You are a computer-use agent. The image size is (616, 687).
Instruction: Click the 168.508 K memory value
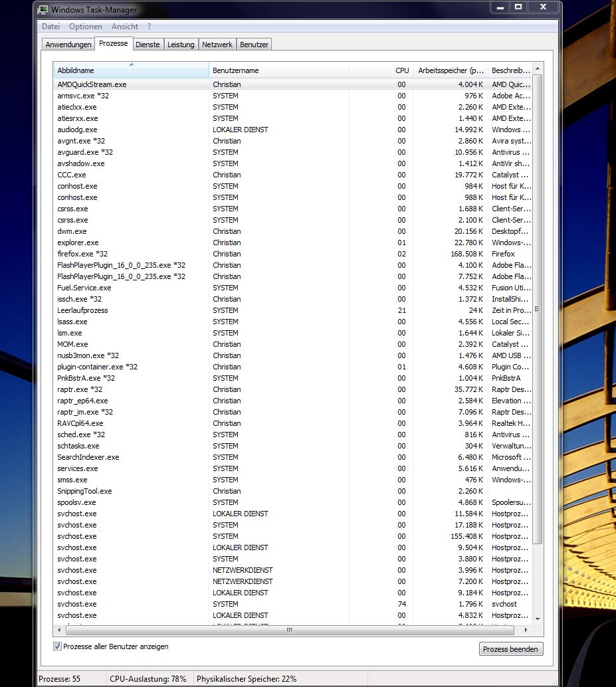(x=466, y=254)
